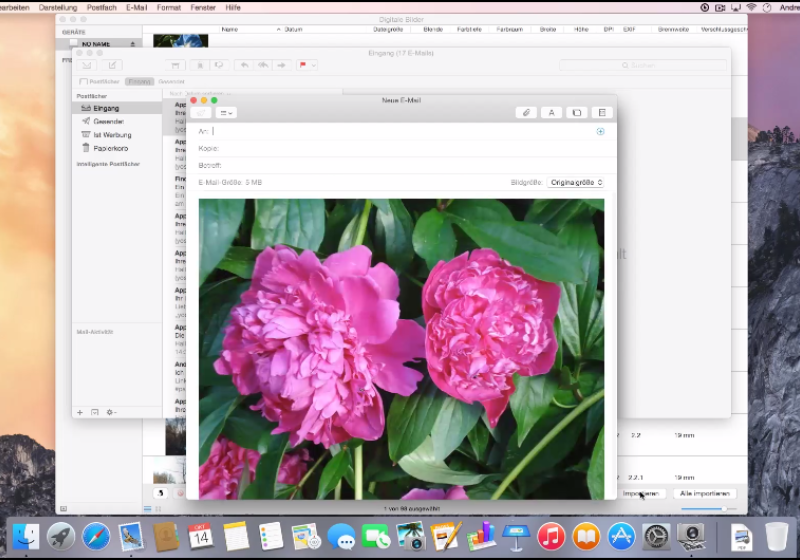Delete message trash icon in the Mail toolbar
Screen dimensions: 800x560
point(200,65)
